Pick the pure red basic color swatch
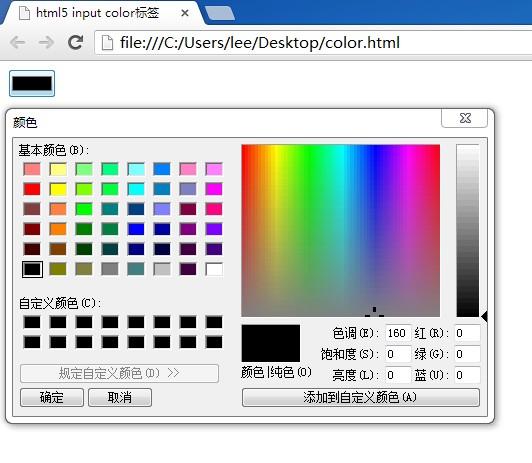The width and height of the screenshot is (532, 463). [32, 189]
